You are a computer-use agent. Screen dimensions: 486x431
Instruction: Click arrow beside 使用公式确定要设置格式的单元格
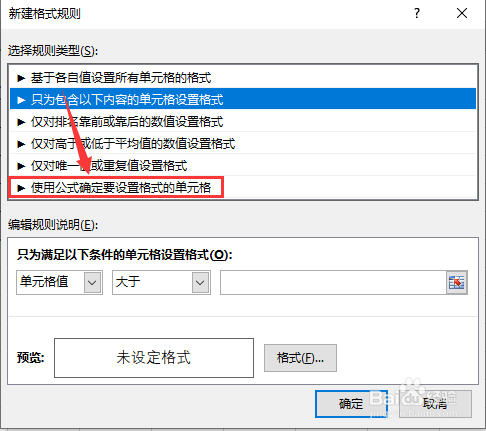click(x=21, y=188)
